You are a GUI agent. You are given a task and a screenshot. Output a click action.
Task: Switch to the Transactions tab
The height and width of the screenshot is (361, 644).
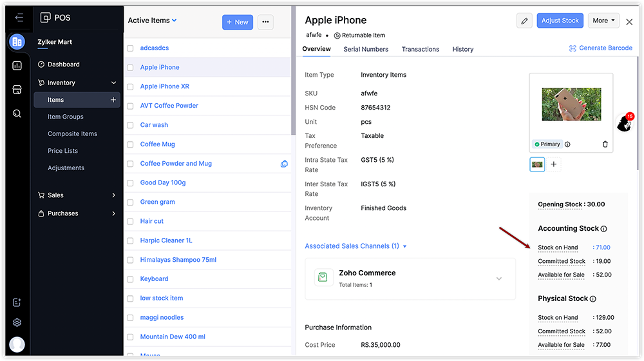(420, 50)
